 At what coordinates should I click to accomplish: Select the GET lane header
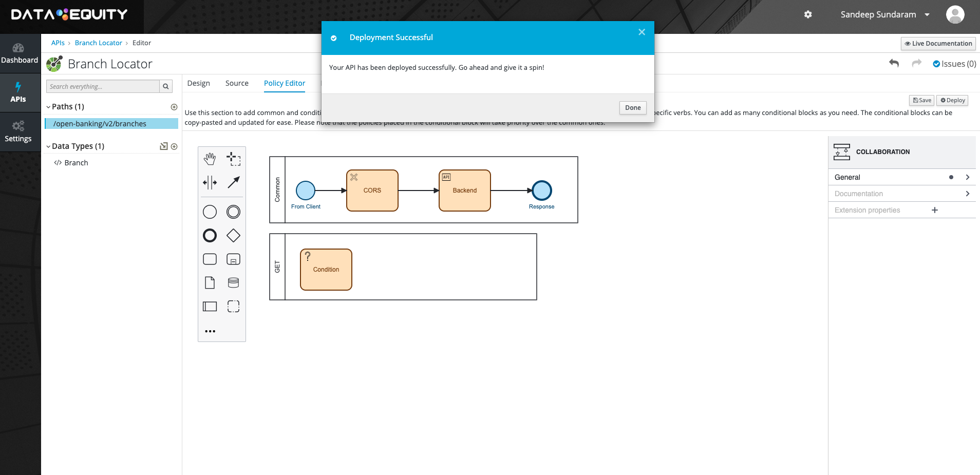[x=277, y=267]
